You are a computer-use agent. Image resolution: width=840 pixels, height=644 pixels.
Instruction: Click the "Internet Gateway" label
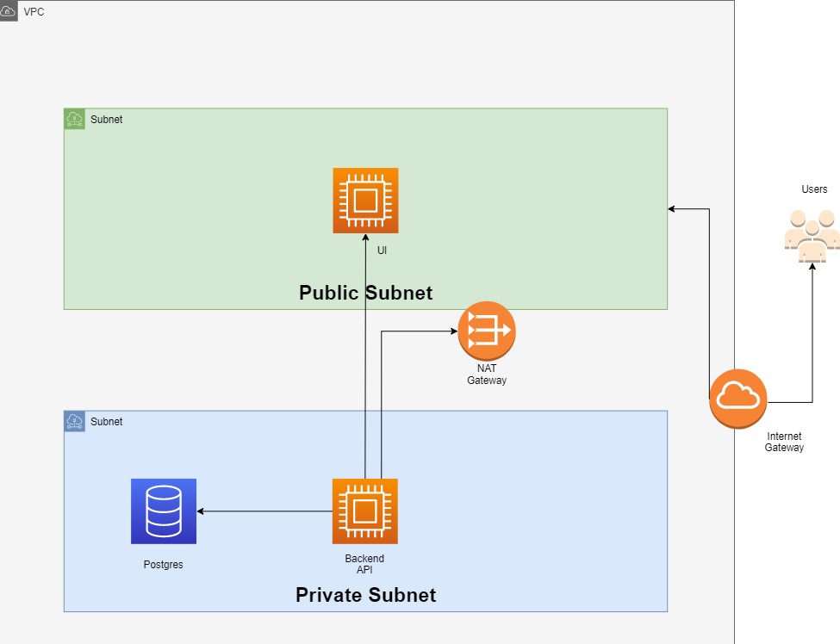[x=784, y=442]
